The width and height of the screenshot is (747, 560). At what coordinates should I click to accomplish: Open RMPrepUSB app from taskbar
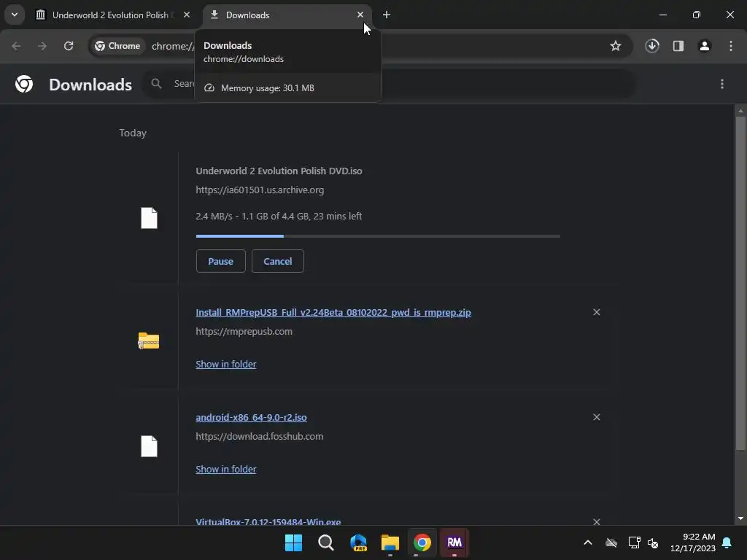(454, 542)
